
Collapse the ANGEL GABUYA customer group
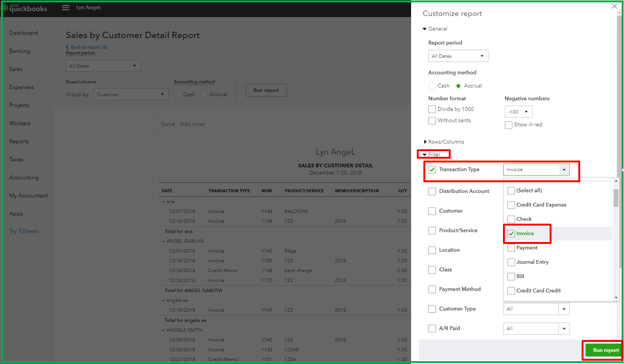click(163, 241)
